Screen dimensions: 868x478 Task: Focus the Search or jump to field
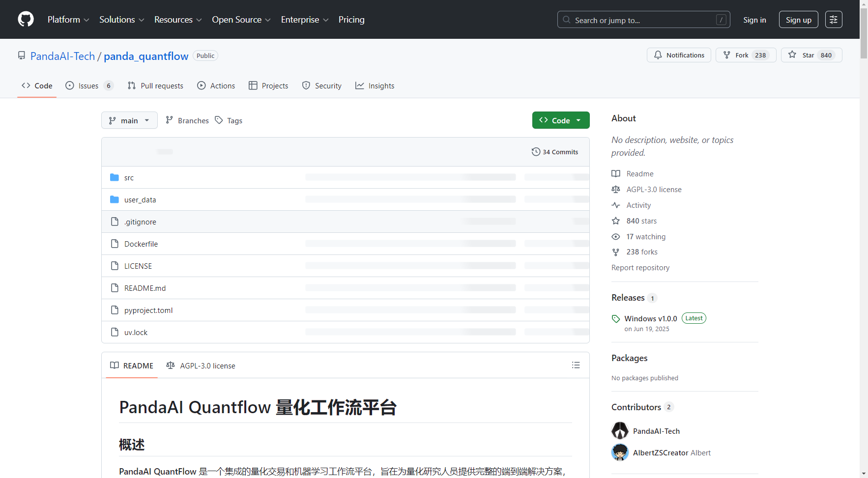click(x=644, y=20)
